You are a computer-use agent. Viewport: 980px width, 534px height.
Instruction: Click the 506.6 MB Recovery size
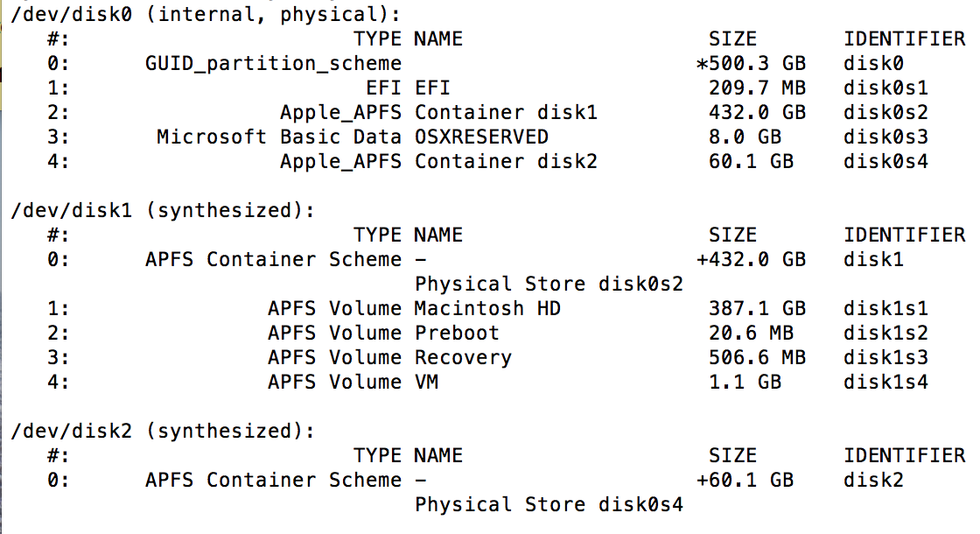tap(757, 357)
